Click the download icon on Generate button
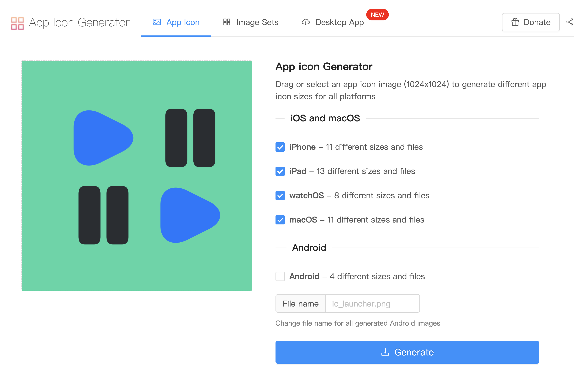The width and height of the screenshot is (588, 383). click(x=385, y=352)
